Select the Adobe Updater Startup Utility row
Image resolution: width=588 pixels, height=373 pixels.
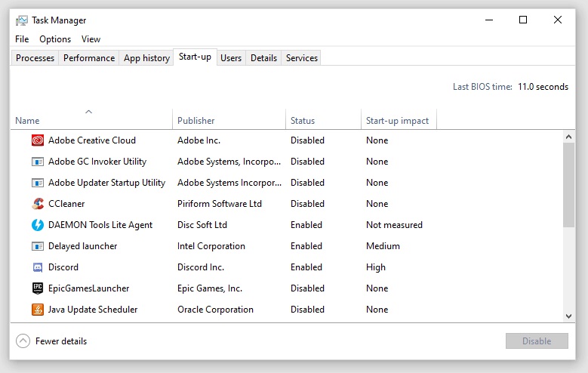pos(106,183)
